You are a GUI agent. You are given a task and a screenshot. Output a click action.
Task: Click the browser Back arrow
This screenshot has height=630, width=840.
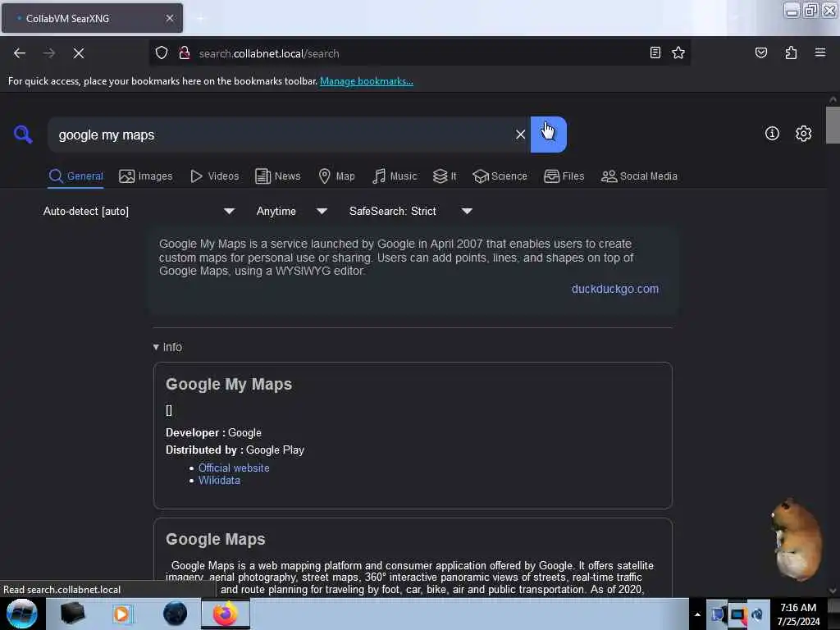pos(20,53)
